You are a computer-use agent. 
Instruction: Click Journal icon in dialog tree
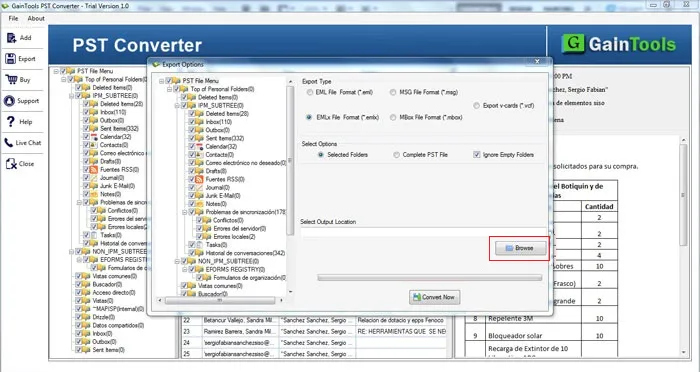coord(200,188)
